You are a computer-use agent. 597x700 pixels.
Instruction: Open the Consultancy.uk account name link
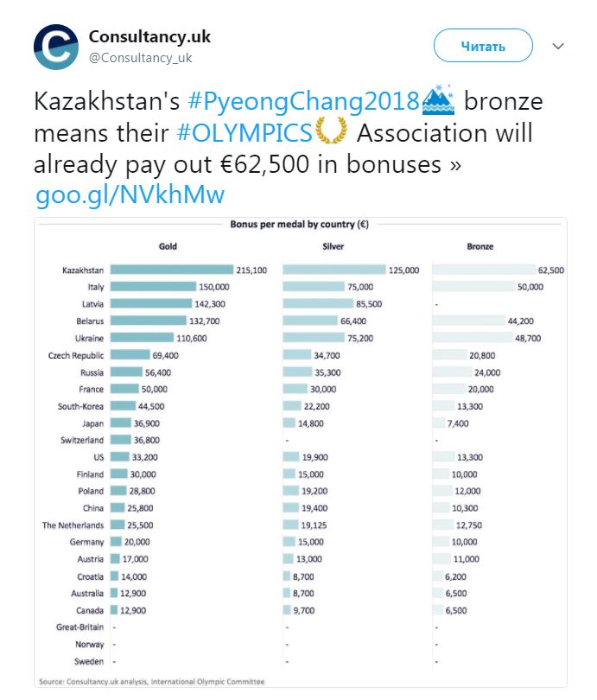coord(149,37)
